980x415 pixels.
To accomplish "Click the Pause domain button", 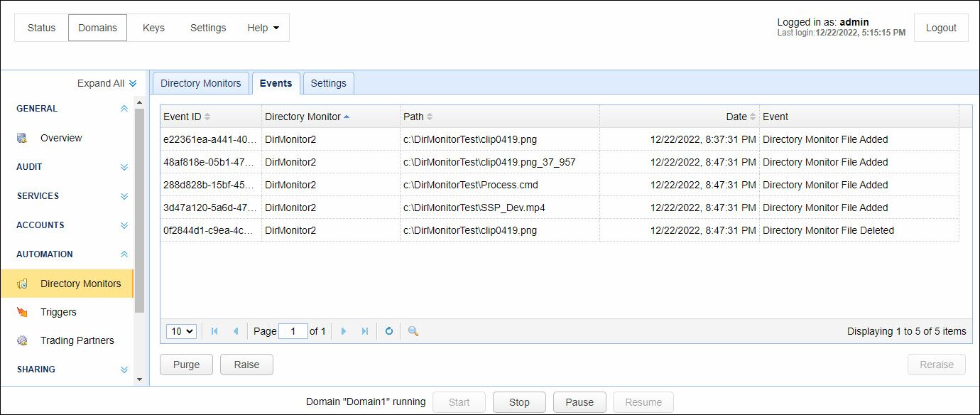I will point(579,402).
